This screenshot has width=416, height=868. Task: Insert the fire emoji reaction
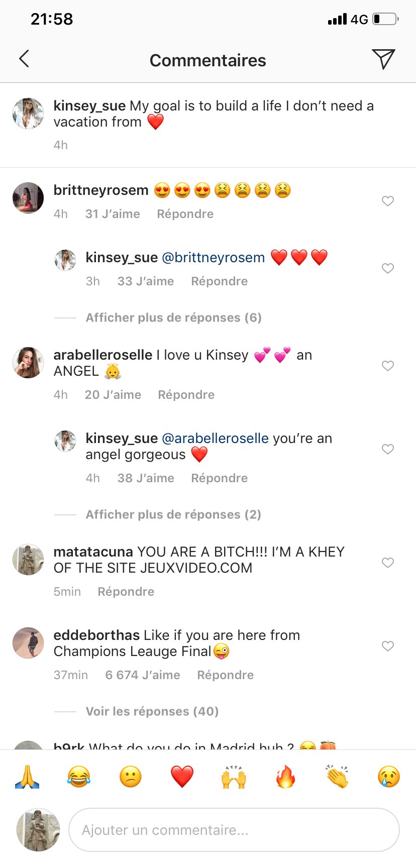(285, 777)
